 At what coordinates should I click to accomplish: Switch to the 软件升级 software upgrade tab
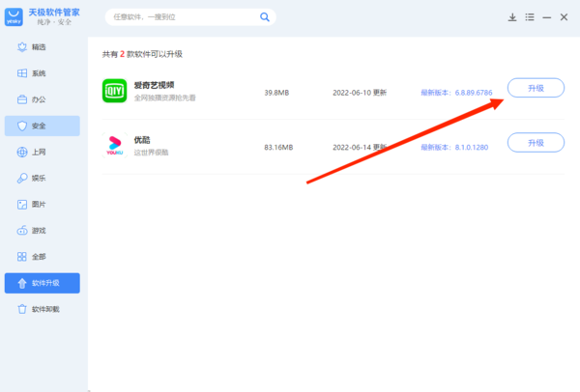tap(43, 283)
